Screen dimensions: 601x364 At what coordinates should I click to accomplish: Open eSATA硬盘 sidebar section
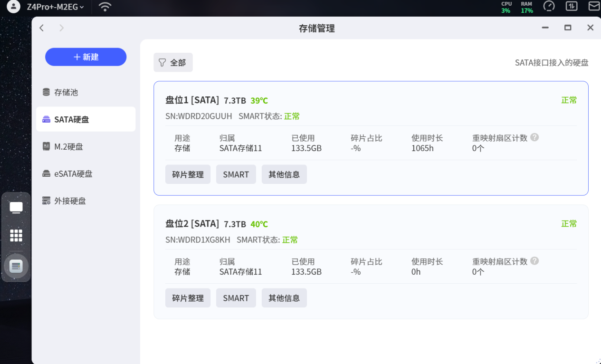(x=73, y=173)
